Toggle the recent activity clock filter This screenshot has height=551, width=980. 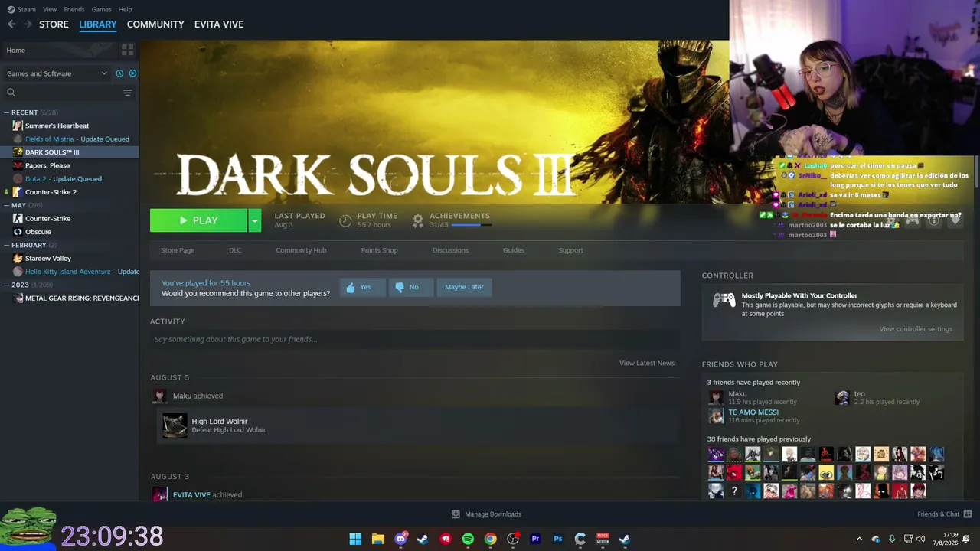[x=119, y=73]
